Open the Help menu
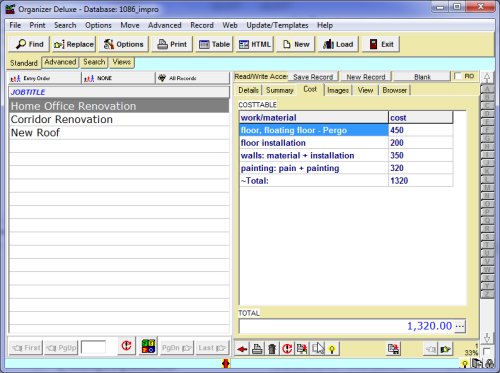The height and width of the screenshot is (373, 500). [325, 25]
